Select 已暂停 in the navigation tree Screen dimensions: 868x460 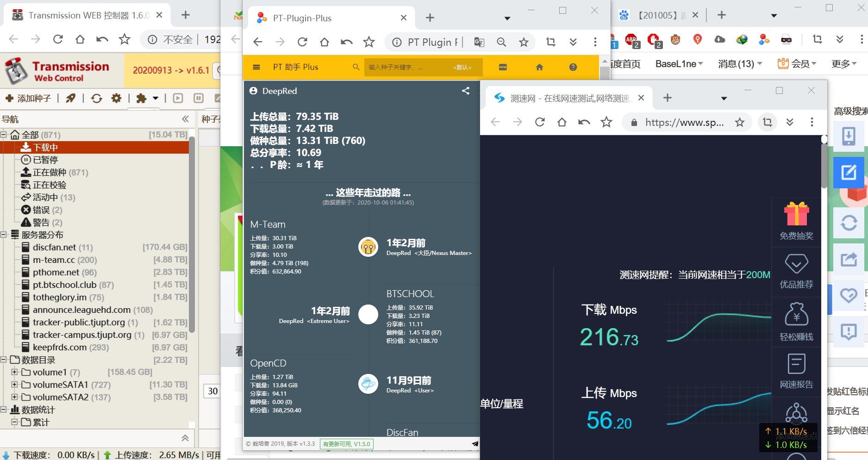click(x=45, y=160)
